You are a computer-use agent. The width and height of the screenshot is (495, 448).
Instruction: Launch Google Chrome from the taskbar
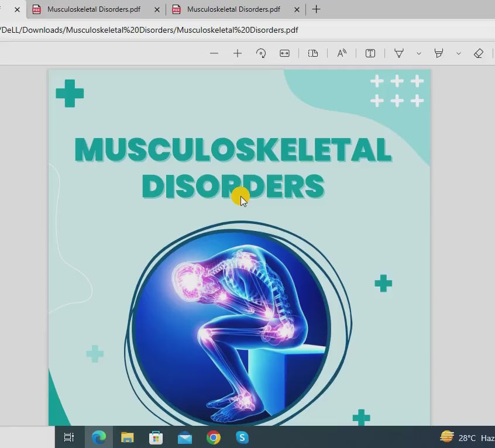tap(214, 437)
